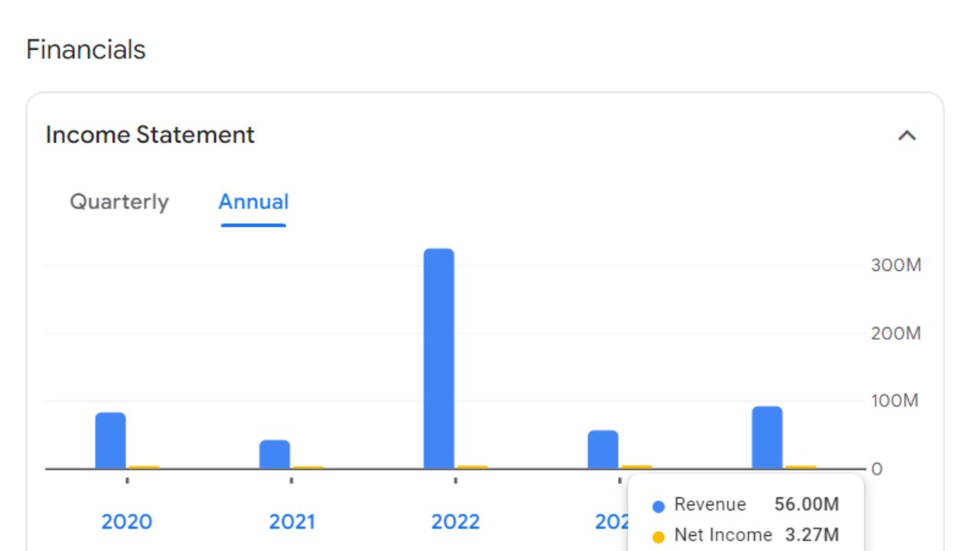
Task: Click the blue Revenue legend dot
Action: click(x=658, y=506)
